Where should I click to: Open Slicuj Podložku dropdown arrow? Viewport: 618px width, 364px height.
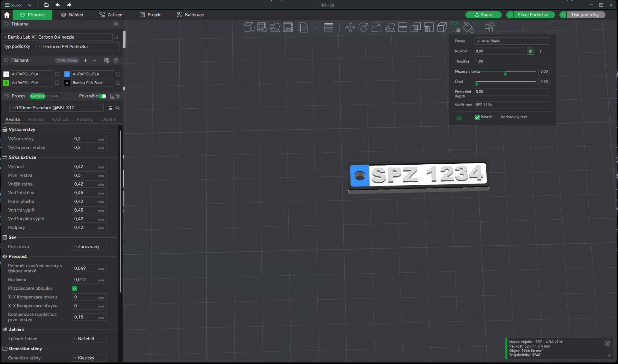pyautogui.click(x=510, y=15)
